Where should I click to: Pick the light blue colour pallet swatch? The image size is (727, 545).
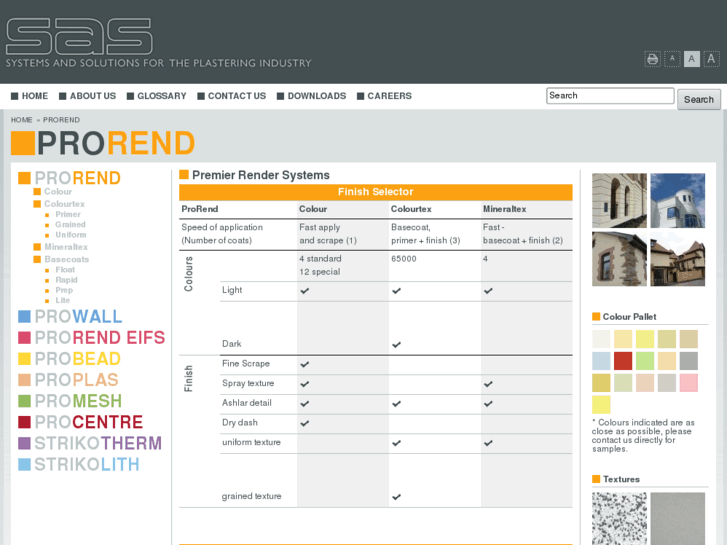click(x=601, y=361)
